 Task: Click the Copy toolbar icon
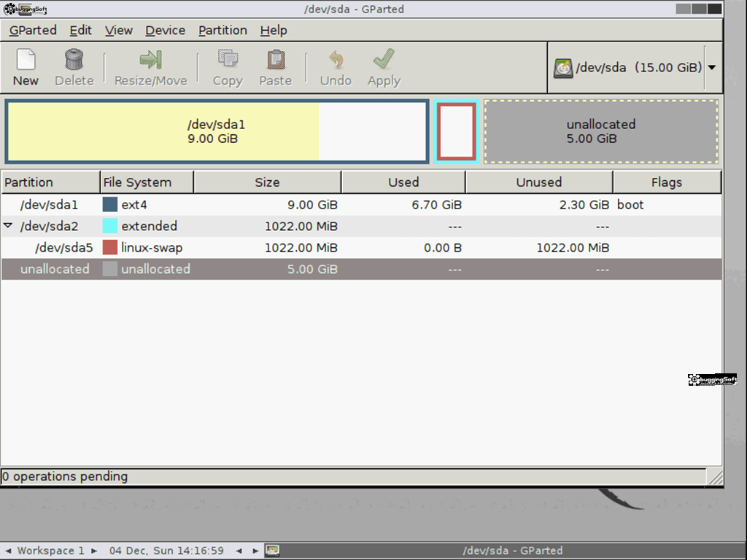click(228, 60)
